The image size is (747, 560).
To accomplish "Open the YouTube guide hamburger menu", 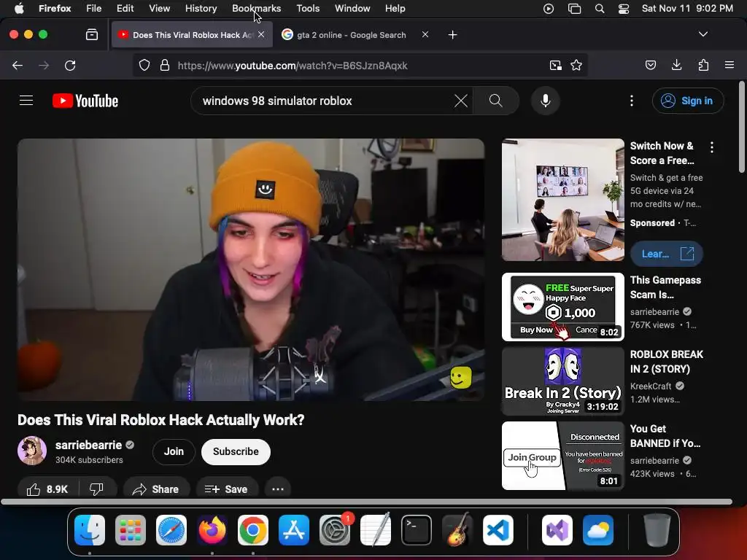I will (x=26, y=101).
